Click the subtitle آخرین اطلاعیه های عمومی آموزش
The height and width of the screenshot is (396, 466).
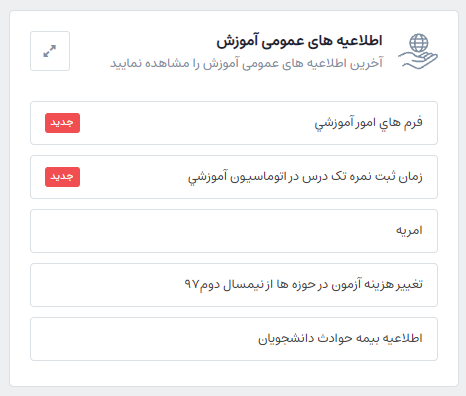246,63
